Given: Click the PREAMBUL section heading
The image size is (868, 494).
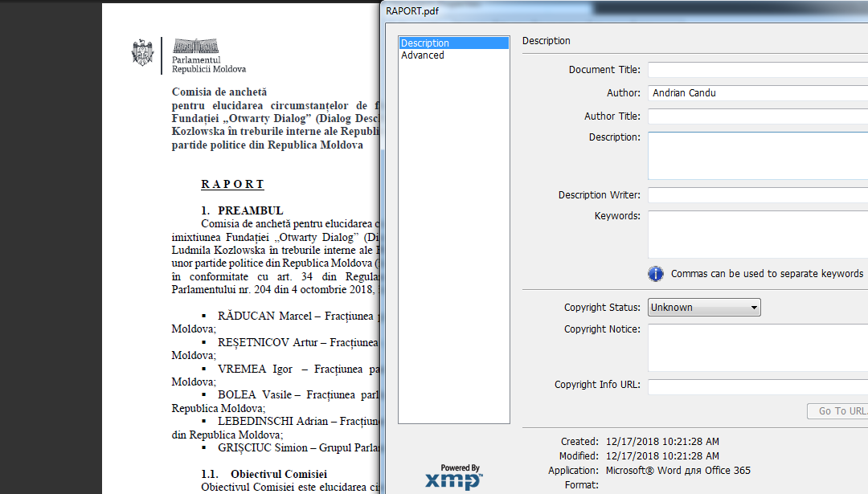Looking at the screenshot, I should tap(250, 210).
